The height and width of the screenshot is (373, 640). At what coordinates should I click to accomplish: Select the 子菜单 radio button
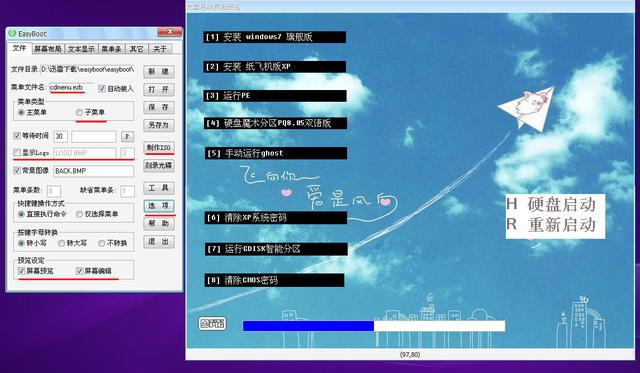pos(80,112)
